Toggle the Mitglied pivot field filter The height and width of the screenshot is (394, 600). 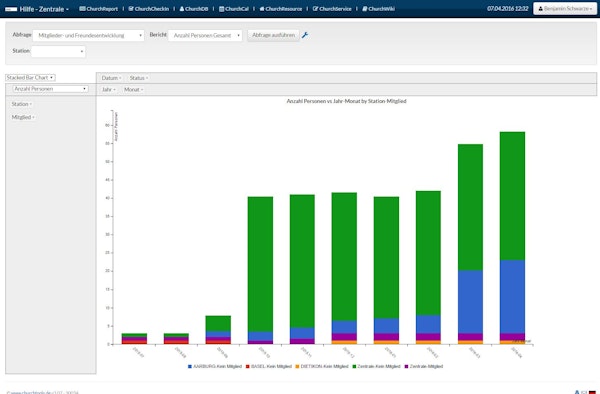(23, 117)
